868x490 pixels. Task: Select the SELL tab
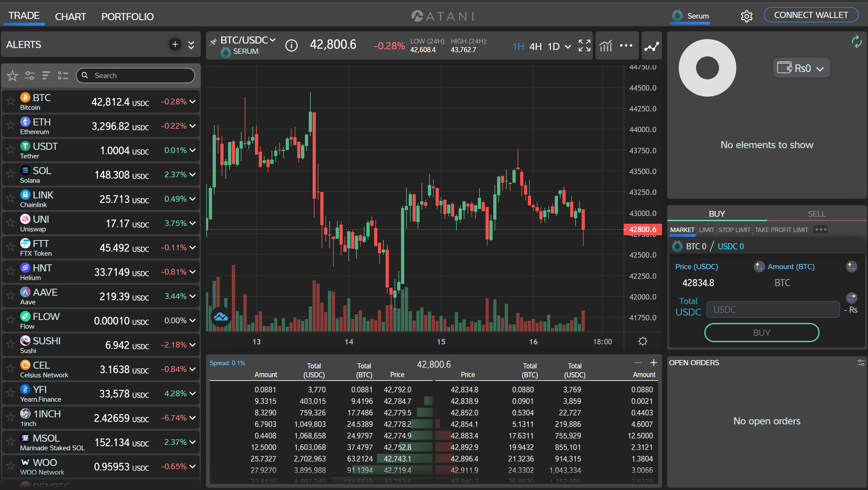(816, 214)
